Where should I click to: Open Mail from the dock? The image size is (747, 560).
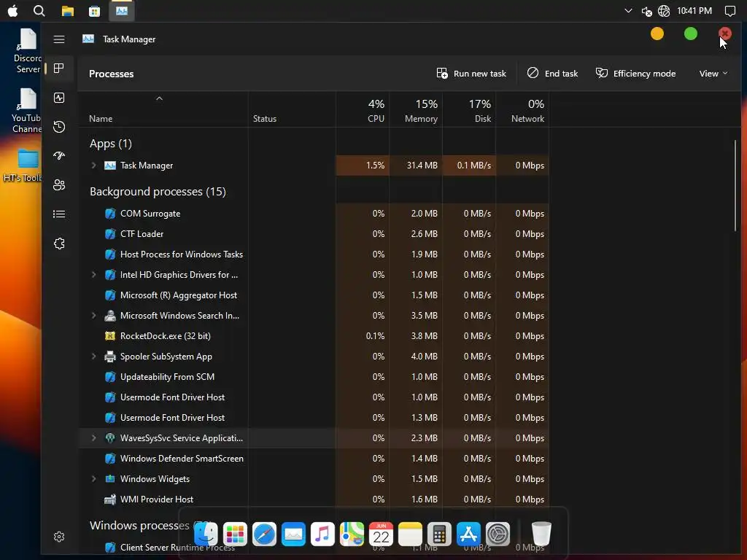click(293, 534)
